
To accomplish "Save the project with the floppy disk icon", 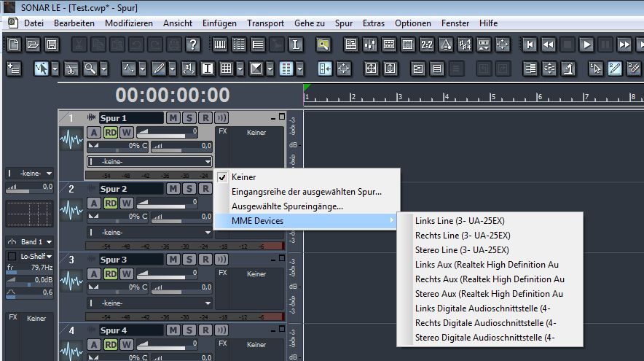I will (x=52, y=44).
